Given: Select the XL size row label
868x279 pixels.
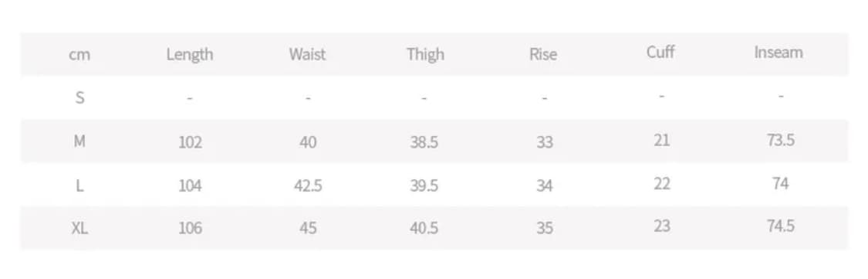Looking at the screenshot, I should pos(79,227).
